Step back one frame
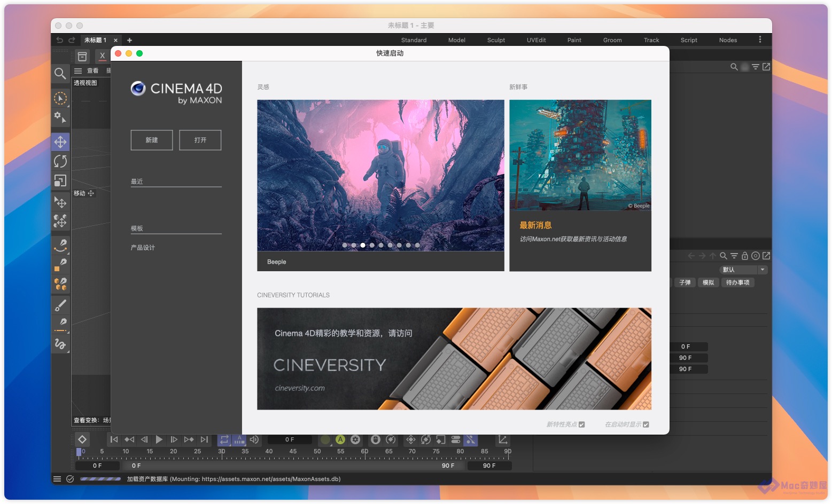The height and width of the screenshot is (504, 832). (144, 439)
